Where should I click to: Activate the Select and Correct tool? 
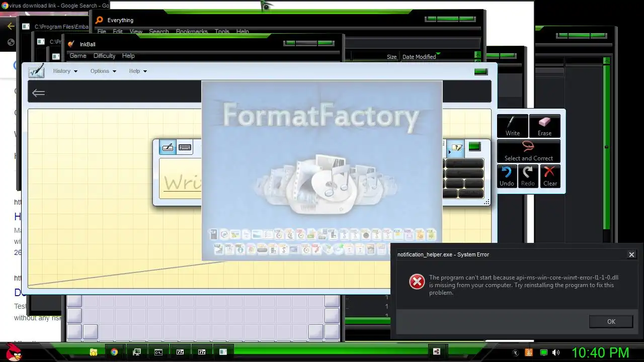click(x=528, y=151)
